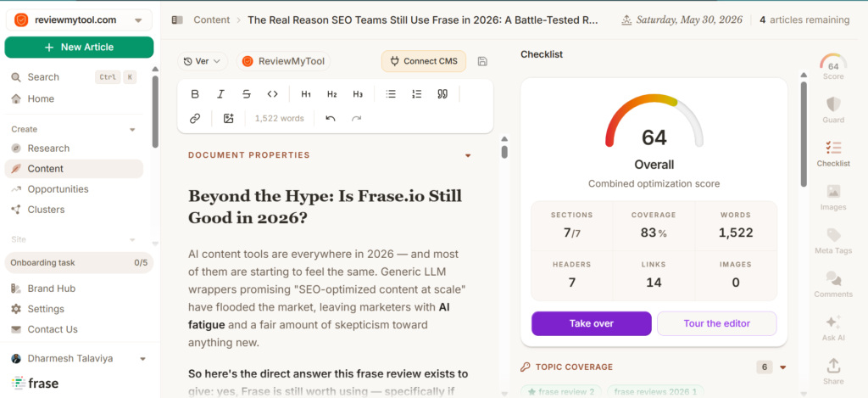Insert a numbered list

pos(417,94)
